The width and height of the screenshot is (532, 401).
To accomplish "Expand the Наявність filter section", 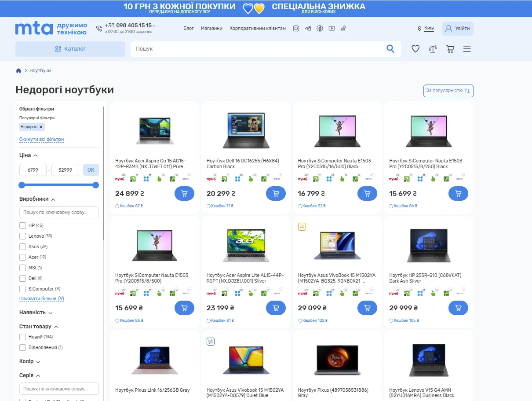I will pyautogui.click(x=36, y=313).
